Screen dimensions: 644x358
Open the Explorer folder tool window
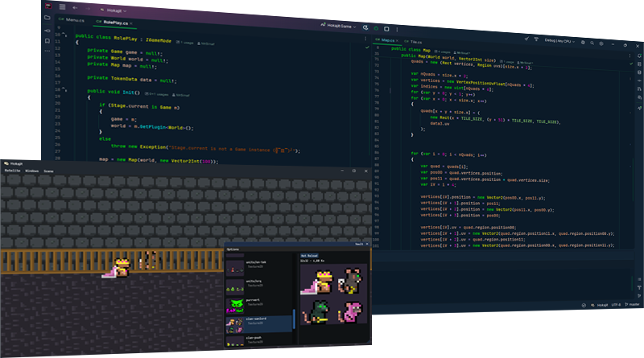point(47,18)
